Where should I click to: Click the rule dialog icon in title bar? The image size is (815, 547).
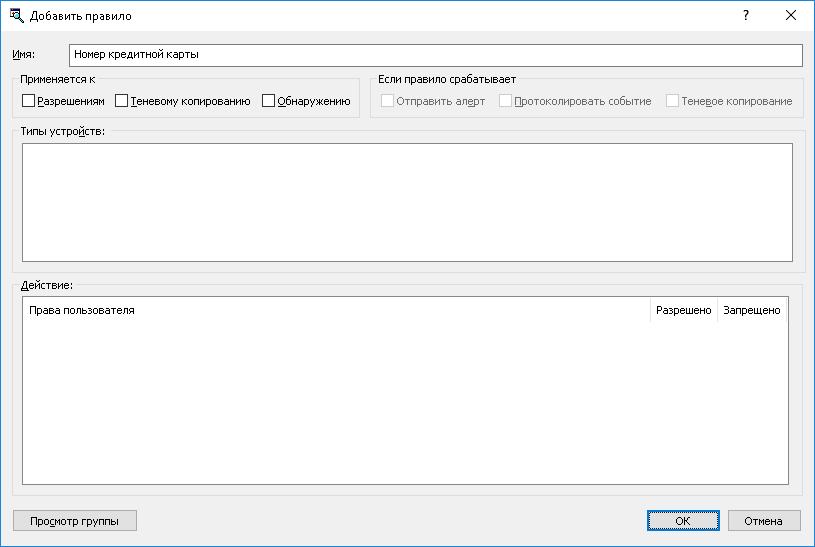click(x=16, y=16)
